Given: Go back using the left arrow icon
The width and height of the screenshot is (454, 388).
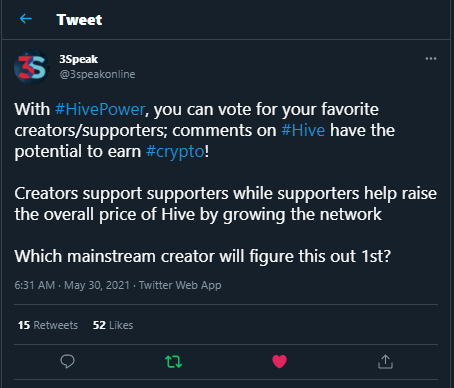Looking at the screenshot, I should click(x=26, y=19).
